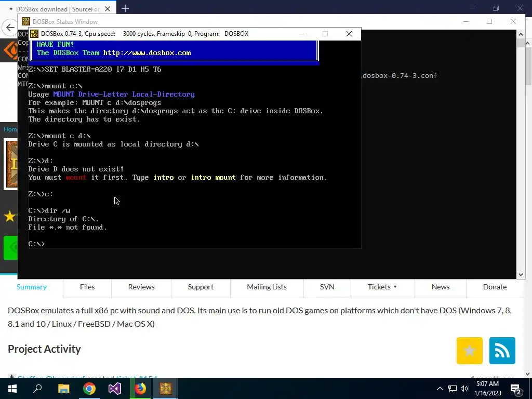The height and width of the screenshot is (399, 532).
Task: Click the DOSBox project logo thumbnail
Action: (11, 164)
